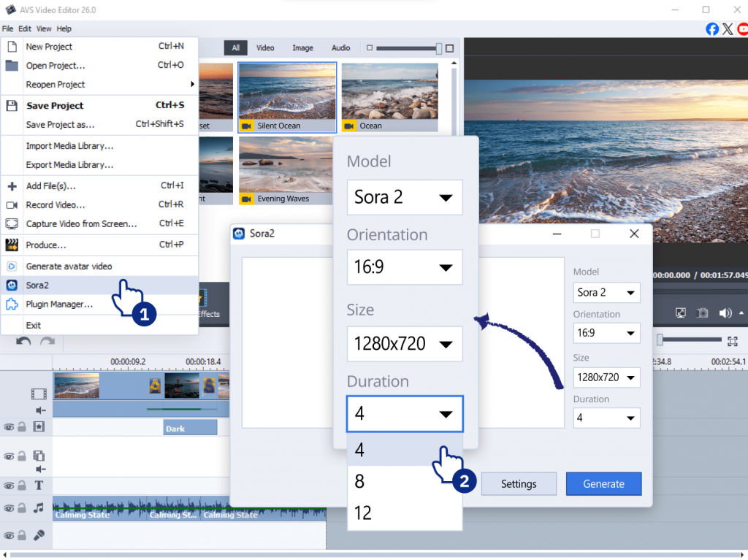Choose Export Media Library… entry

click(x=100, y=164)
